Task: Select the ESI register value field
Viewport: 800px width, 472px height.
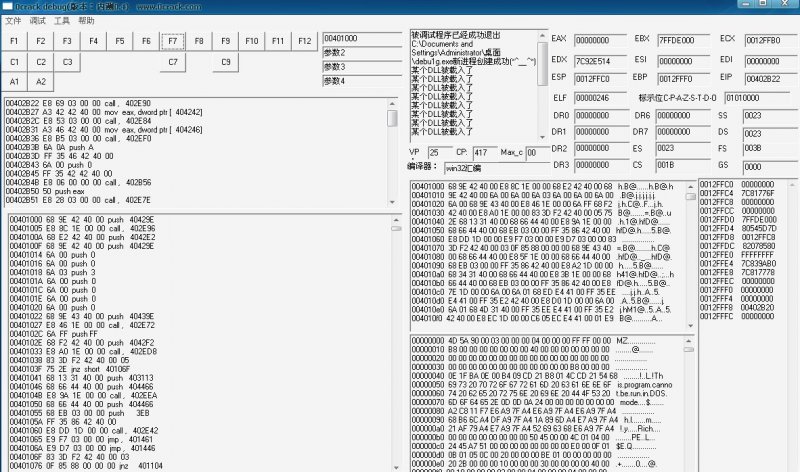Action: (x=684, y=61)
